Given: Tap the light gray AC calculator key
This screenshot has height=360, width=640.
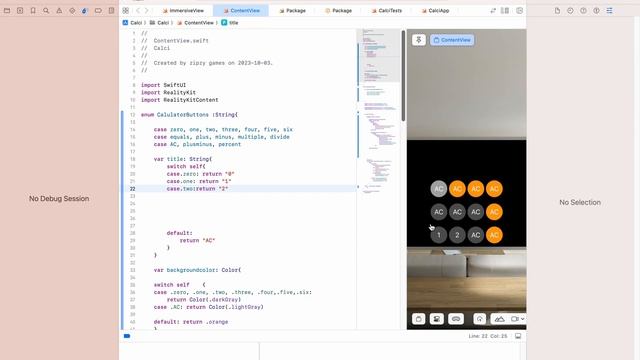Looking at the screenshot, I should point(439,189).
